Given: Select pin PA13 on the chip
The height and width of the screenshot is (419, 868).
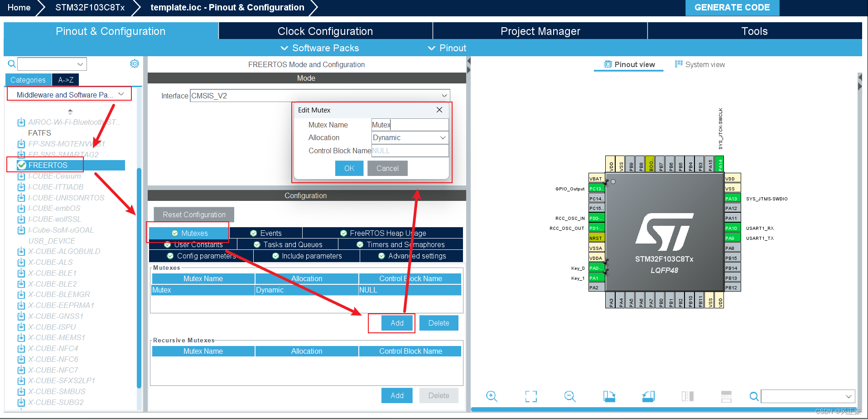Looking at the screenshot, I should click(733, 199).
